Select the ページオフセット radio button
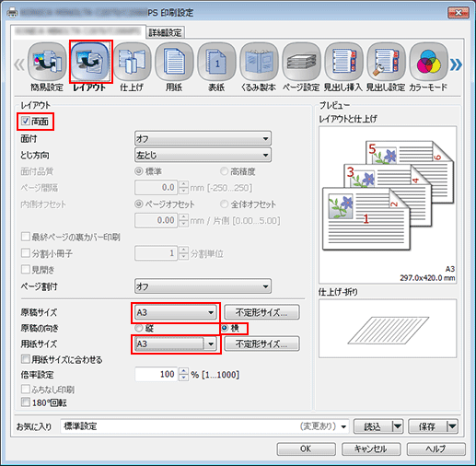This screenshot has height=466, width=476. click(139, 204)
